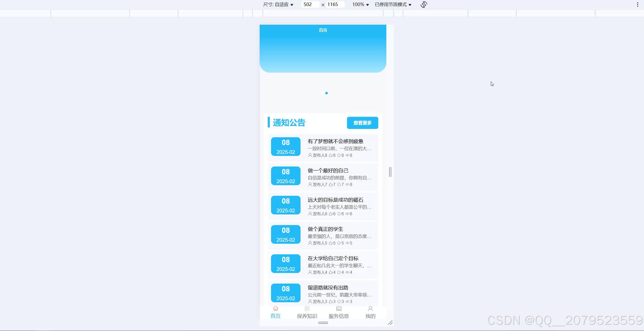
Task: Click the date badge of 有了梦想就不会感到疲惫
Action: pos(286,147)
